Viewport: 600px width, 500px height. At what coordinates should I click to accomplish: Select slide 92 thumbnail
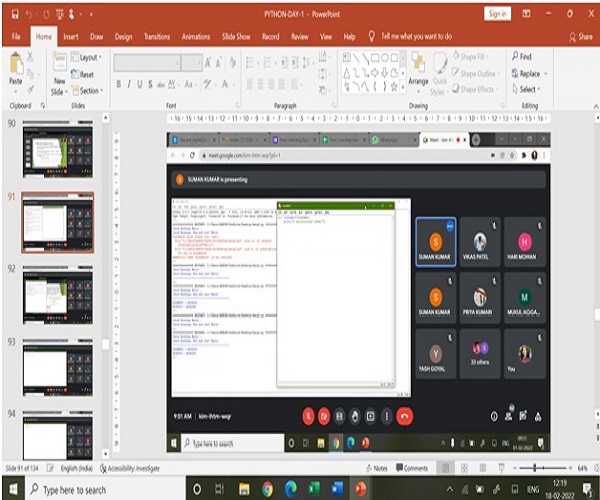[x=57, y=295]
